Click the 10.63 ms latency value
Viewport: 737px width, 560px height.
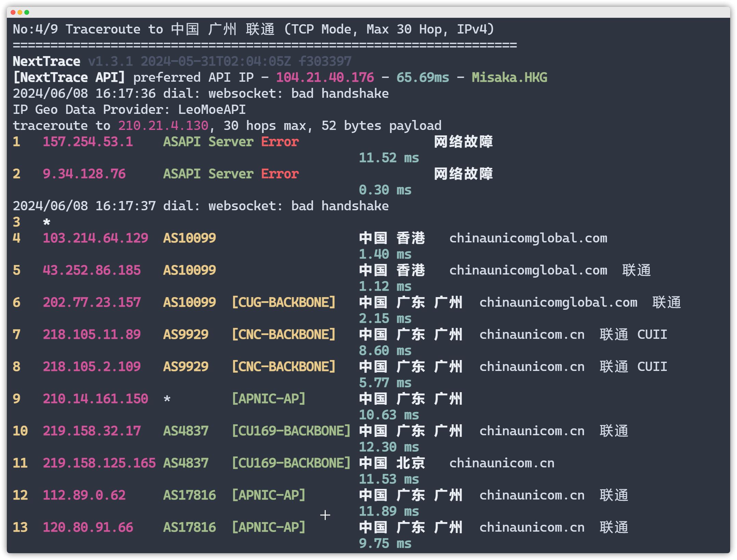pos(389,415)
